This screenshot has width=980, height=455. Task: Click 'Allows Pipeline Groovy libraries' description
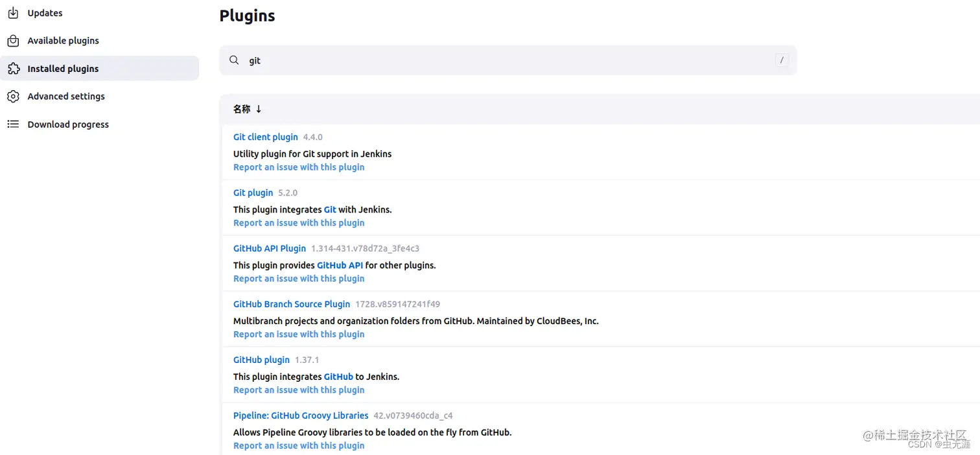coord(373,432)
